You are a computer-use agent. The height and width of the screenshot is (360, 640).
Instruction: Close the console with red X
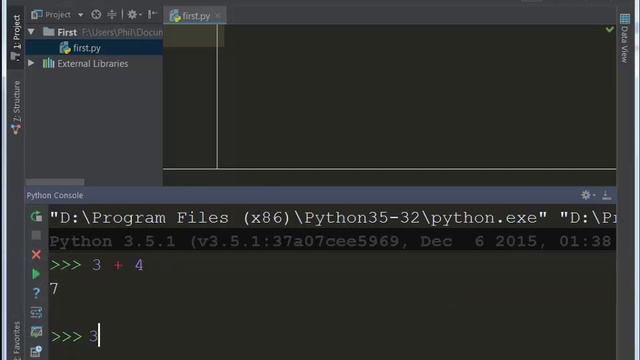coord(36,254)
